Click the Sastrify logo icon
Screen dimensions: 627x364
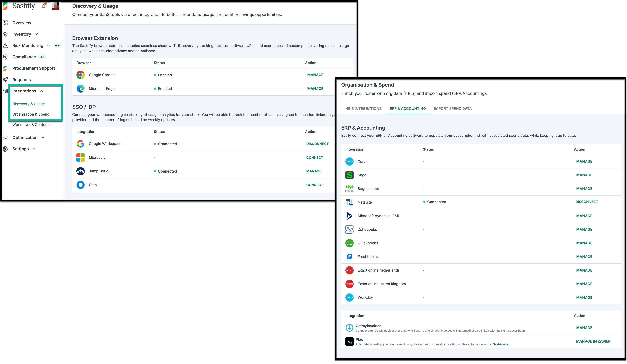5,6
